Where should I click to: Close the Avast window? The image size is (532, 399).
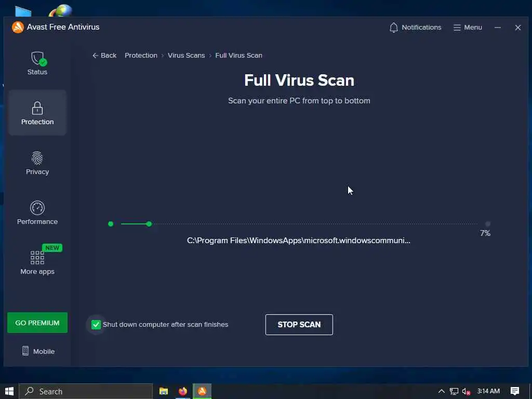tap(517, 28)
